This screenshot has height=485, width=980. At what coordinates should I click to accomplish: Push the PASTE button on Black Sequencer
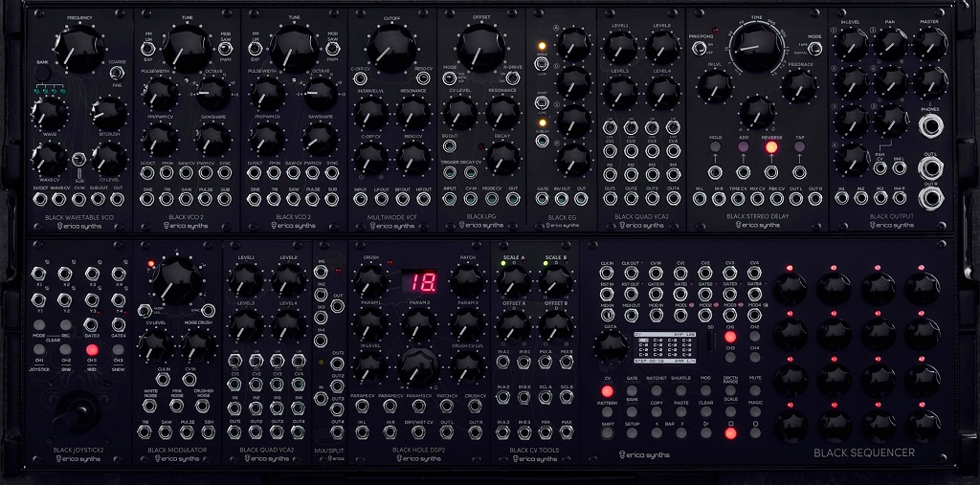coord(681,412)
